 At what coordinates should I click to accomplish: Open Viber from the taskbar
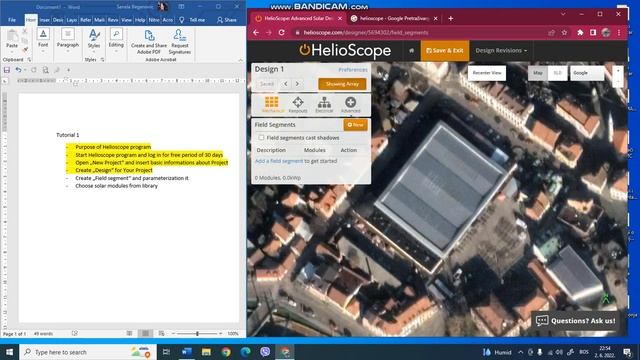pyautogui.click(x=265, y=351)
